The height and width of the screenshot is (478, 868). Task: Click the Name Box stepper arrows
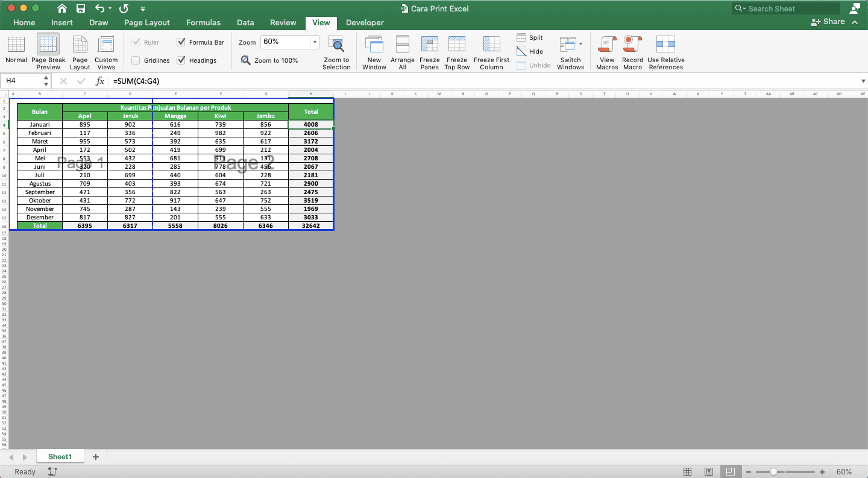tap(46, 81)
